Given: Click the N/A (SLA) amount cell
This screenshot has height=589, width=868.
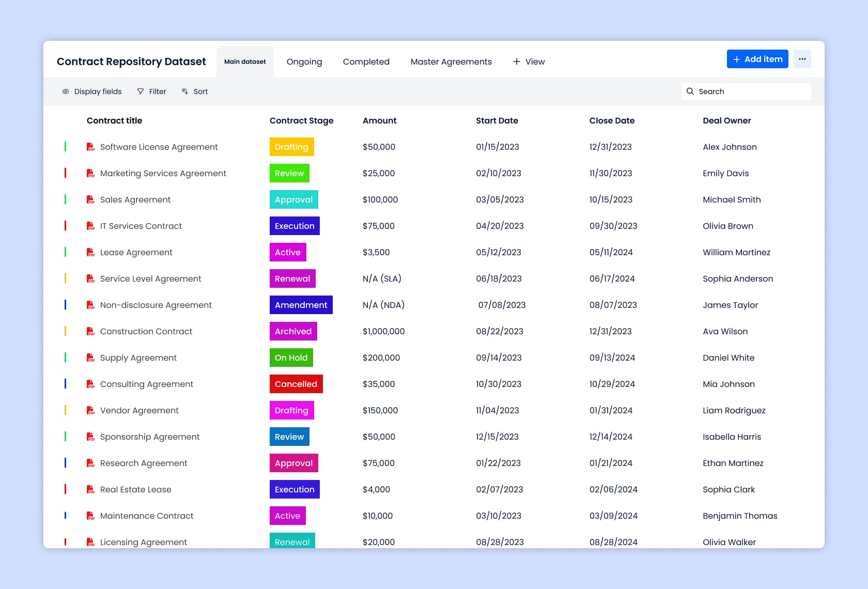Looking at the screenshot, I should click(x=382, y=278).
